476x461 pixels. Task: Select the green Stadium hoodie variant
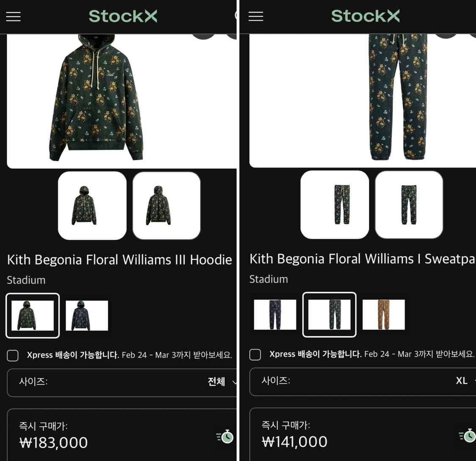[x=33, y=316]
